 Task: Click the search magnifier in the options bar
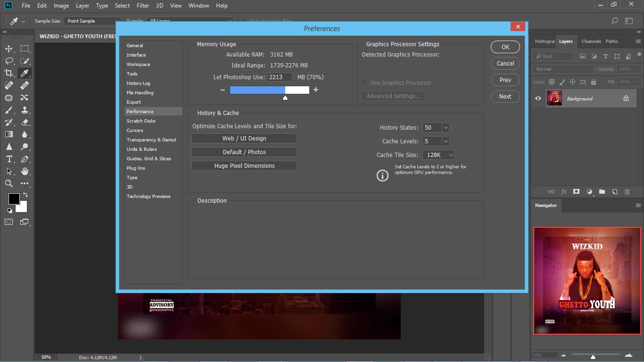pos(615,21)
